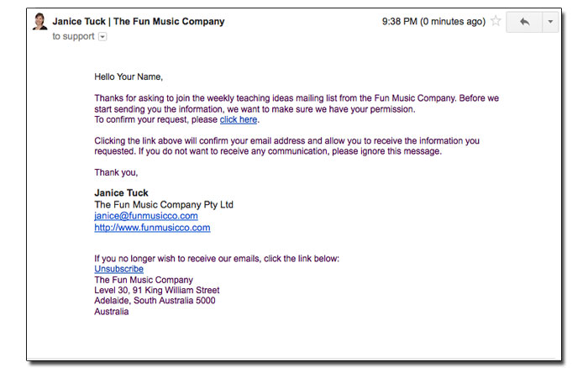Open the More dropdown beside reply

(x=550, y=21)
